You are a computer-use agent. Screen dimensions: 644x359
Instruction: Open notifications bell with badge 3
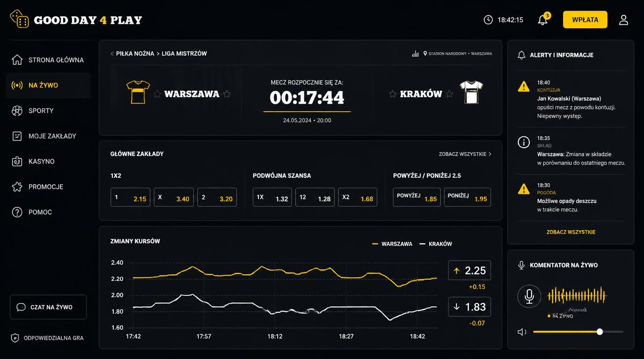pos(543,19)
